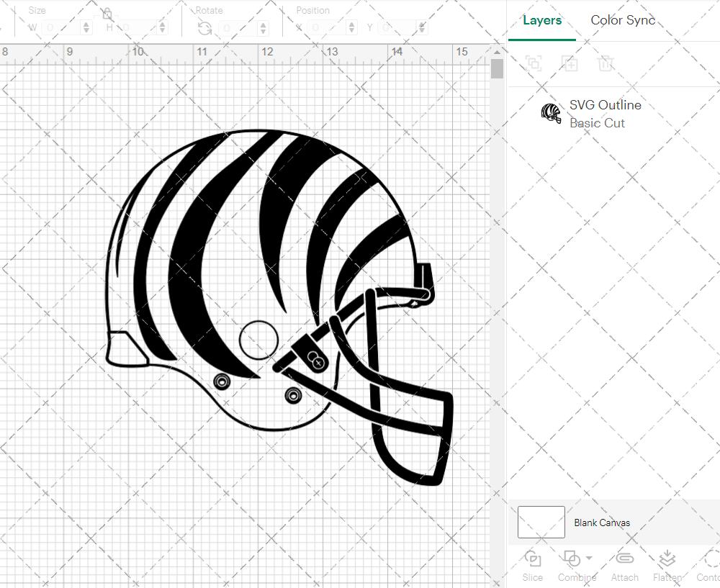This screenshot has width=720, height=588.
Task: Click the Blank Canvas color swatch
Action: coord(541,523)
